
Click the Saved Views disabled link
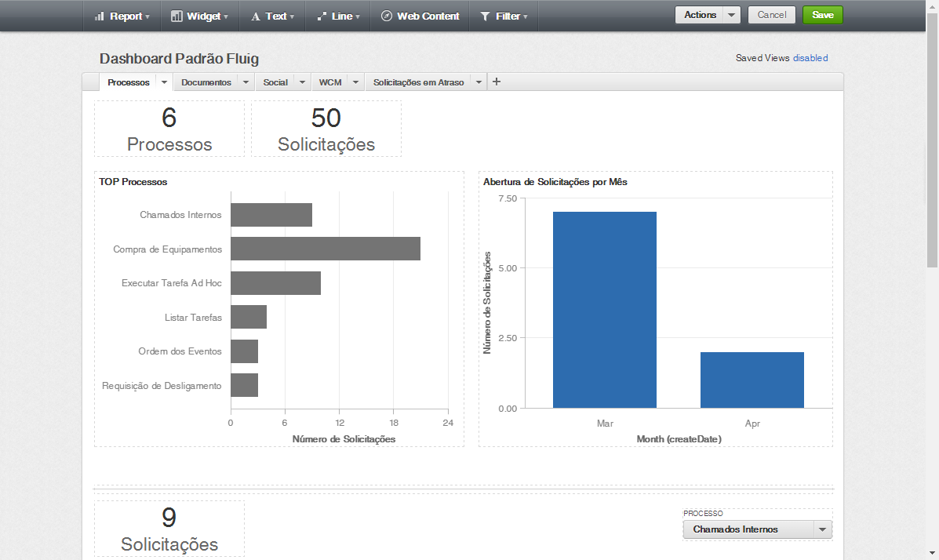pyautogui.click(x=810, y=58)
